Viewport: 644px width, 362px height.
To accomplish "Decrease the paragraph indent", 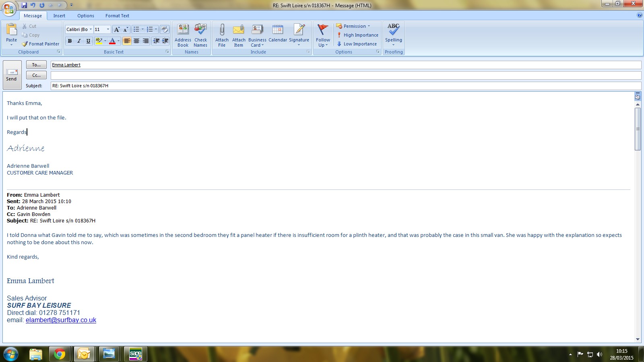I will (156, 41).
